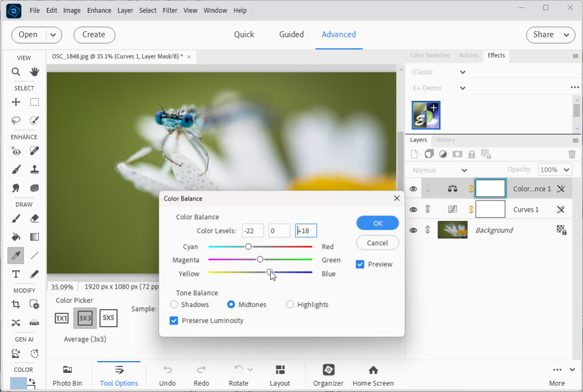
Task: Select the Straighten tool
Action: click(35, 322)
